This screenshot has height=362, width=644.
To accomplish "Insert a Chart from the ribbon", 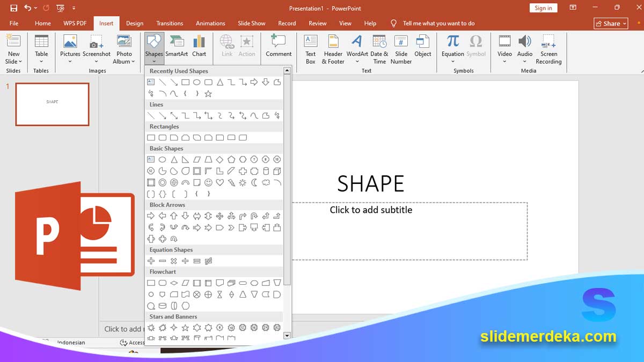I will coord(199,47).
